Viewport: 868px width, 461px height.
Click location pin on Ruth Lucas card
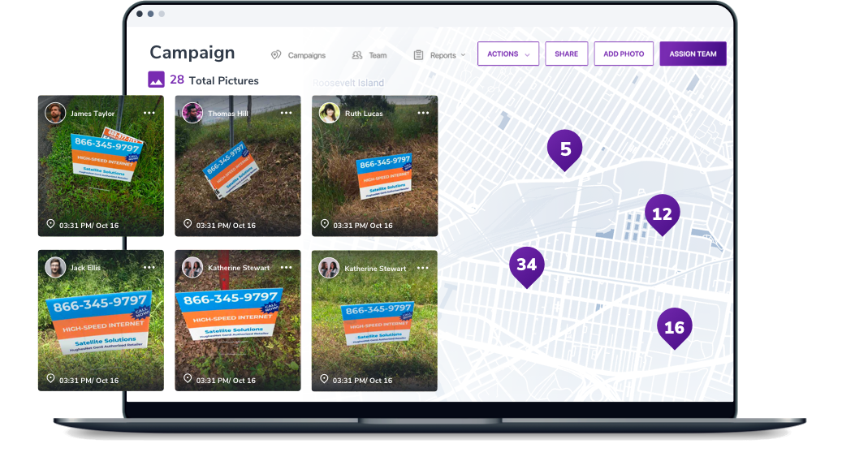coord(325,224)
